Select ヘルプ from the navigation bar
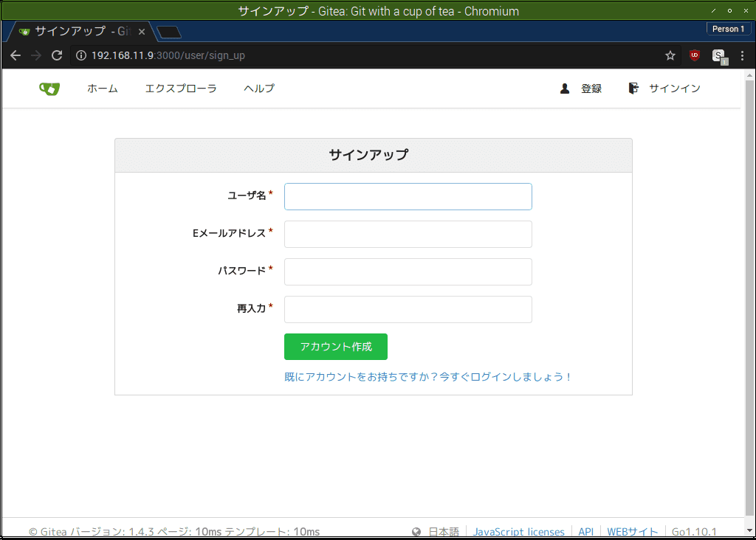This screenshot has width=756, height=540. [x=258, y=88]
